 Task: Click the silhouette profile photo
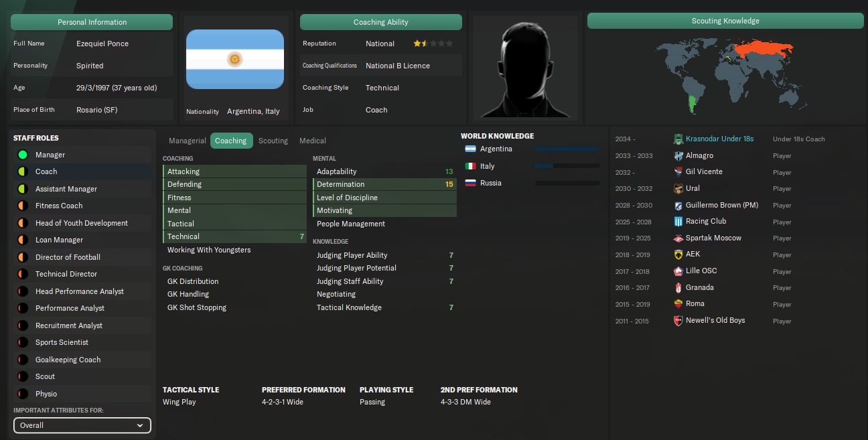[x=526, y=67]
